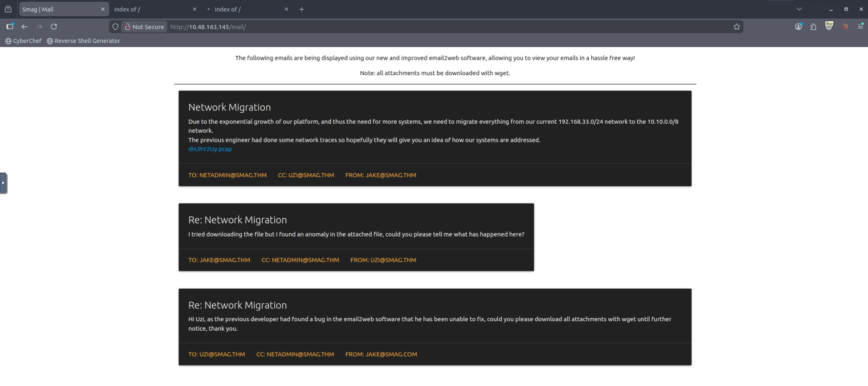Bookmark this page with the star icon
Screen dimensions: 868x386
click(737, 27)
